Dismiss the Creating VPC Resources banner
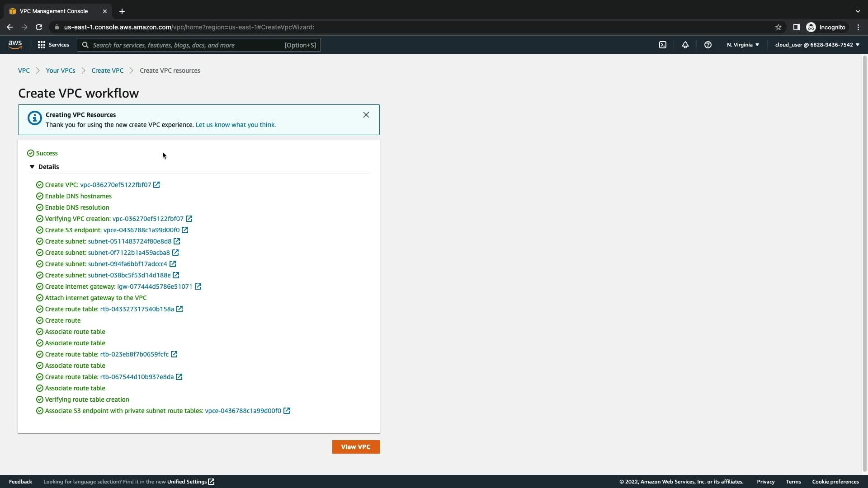Viewport: 868px width, 488px height. (366, 115)
